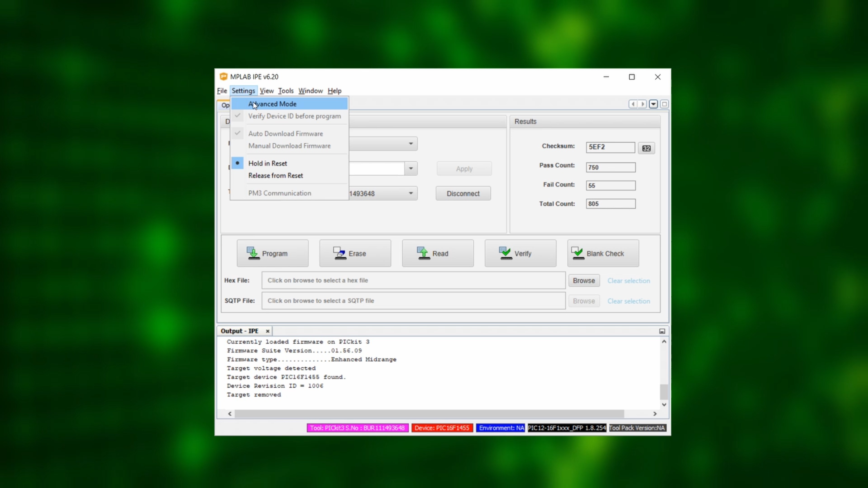Click Clear selection for the Hex File
868x488 pixels.
coord(628,281)
